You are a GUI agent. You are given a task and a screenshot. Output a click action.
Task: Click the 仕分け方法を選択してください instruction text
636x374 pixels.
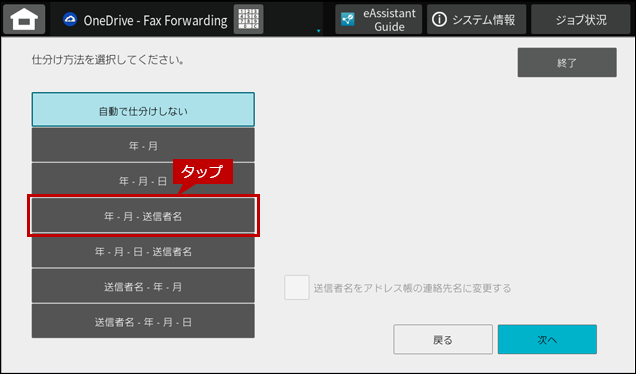coord(108,60)
